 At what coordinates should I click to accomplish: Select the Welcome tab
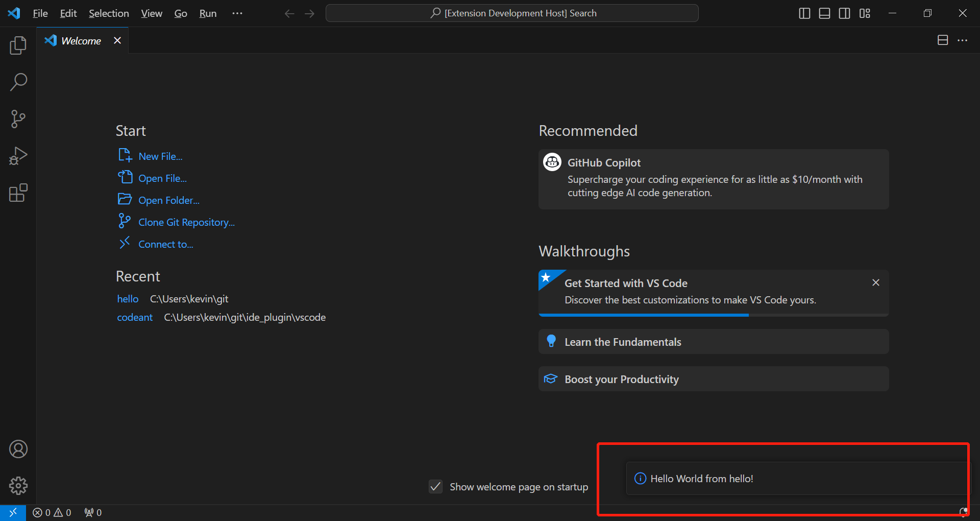82,40
